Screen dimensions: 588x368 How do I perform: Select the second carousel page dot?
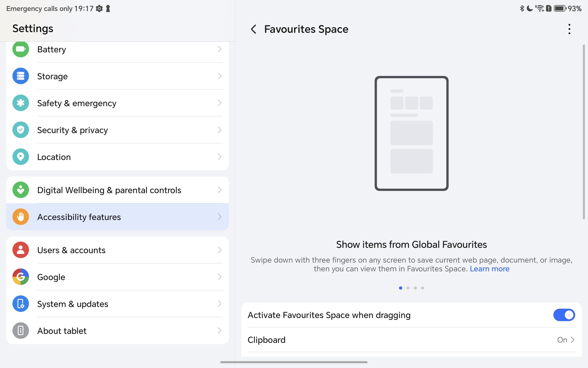(408, 288)
